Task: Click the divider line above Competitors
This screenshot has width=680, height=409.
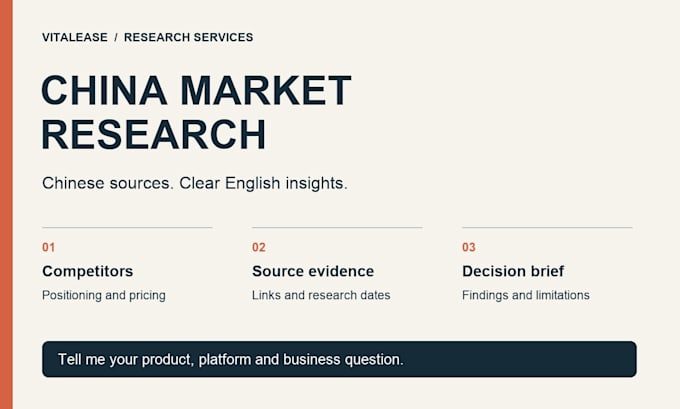Action: tap(127, 227)
